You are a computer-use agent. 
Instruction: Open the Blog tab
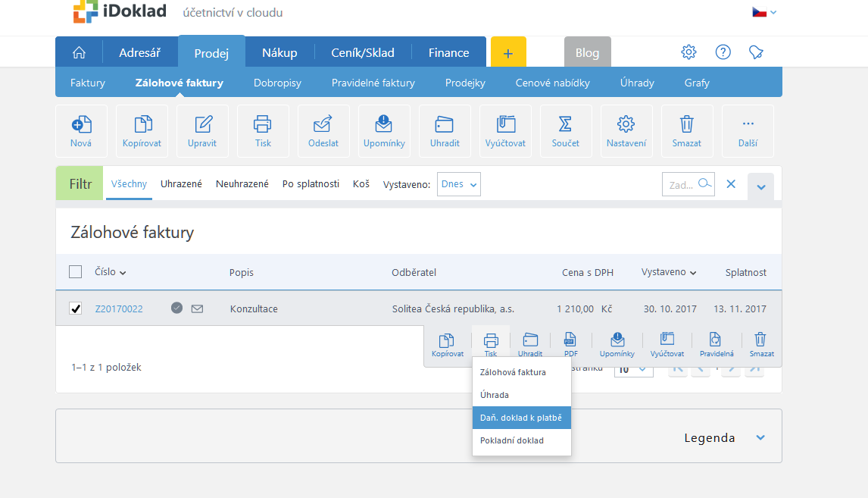(587, 52)
